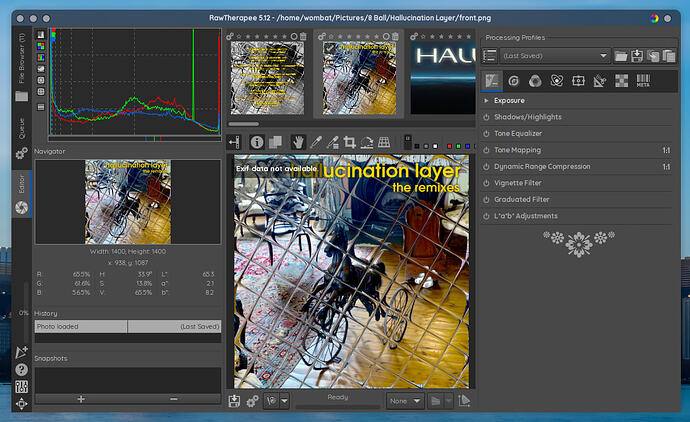Open the Color tools tab
This screenshot has height=422, width=690.
[x=535, y=81]
